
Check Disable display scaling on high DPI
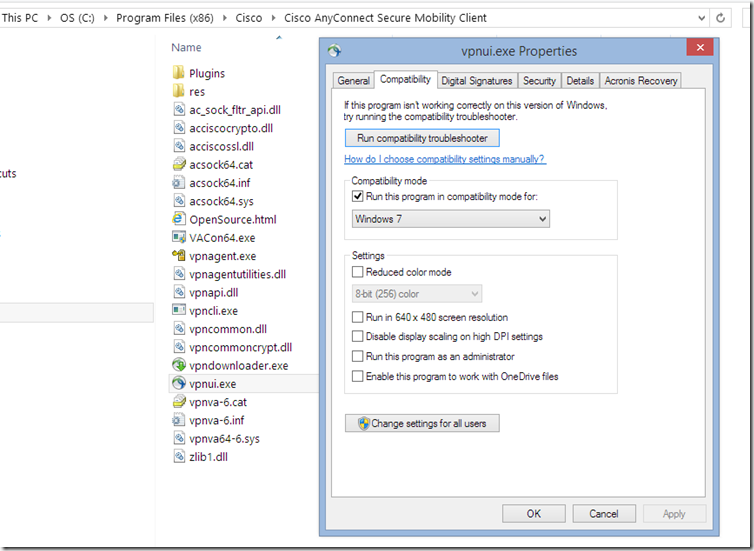(x=357, y=337)
